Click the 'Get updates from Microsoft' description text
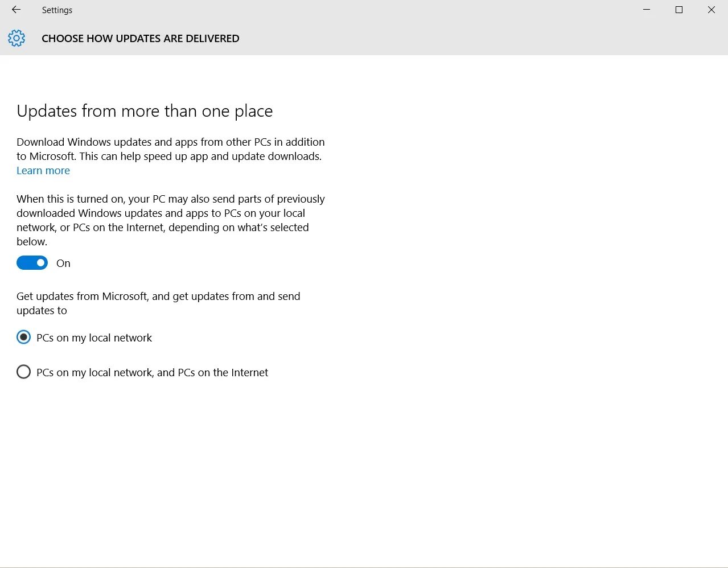The width and height of the screenshot is (728, 568). point(158,303)
